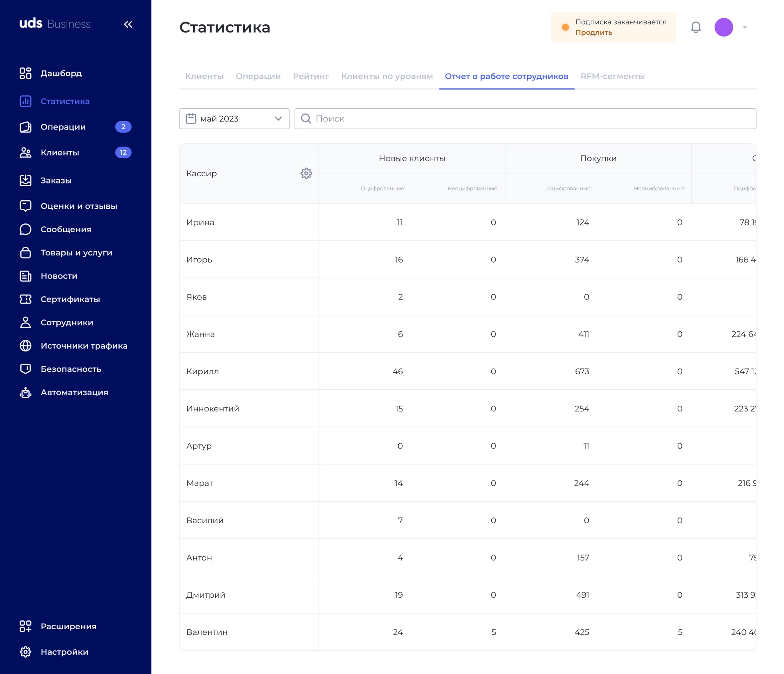Image resolution: width=784 pixels, height=674 pixels.
Task: Open the notifications bell
Action: tap(696, 27)
